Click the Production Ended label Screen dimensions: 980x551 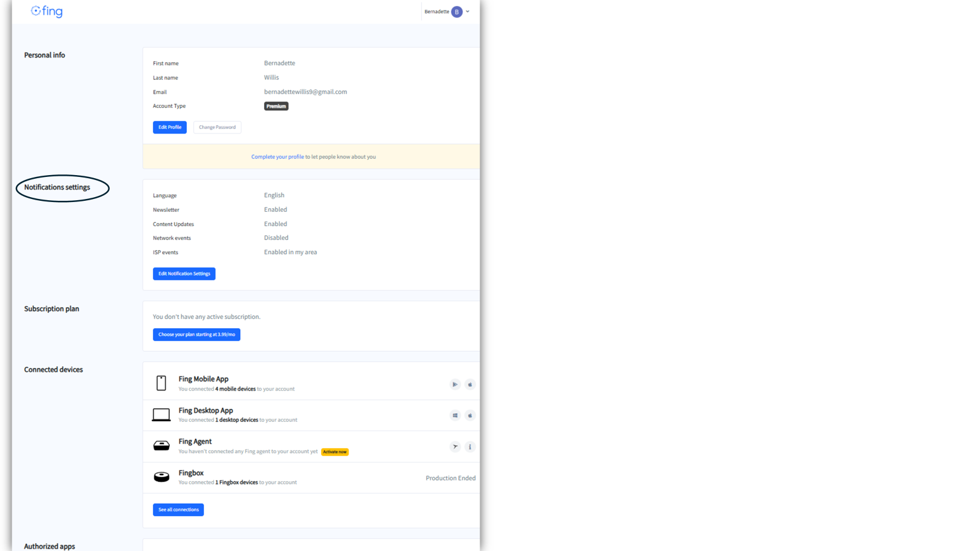[451, 478]
